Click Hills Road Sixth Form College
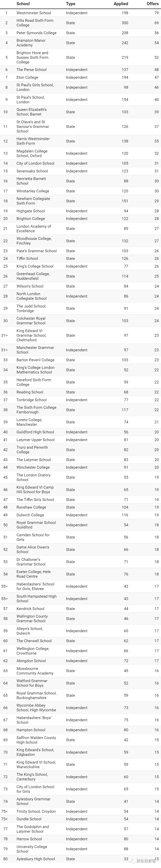Image resolution: width=161 pixels, height=868 pixels. click(35, 23)
